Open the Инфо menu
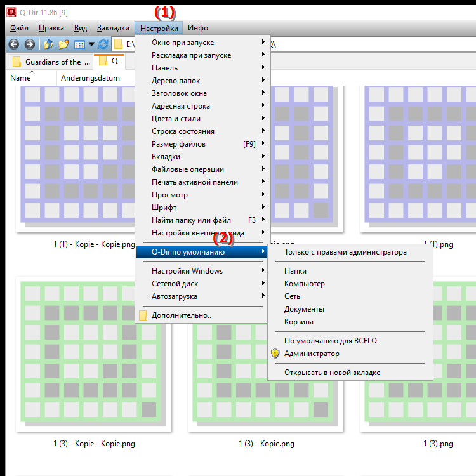Image resolution: width=476 pixels, height=476 pixels. click(x=198, y=28)
